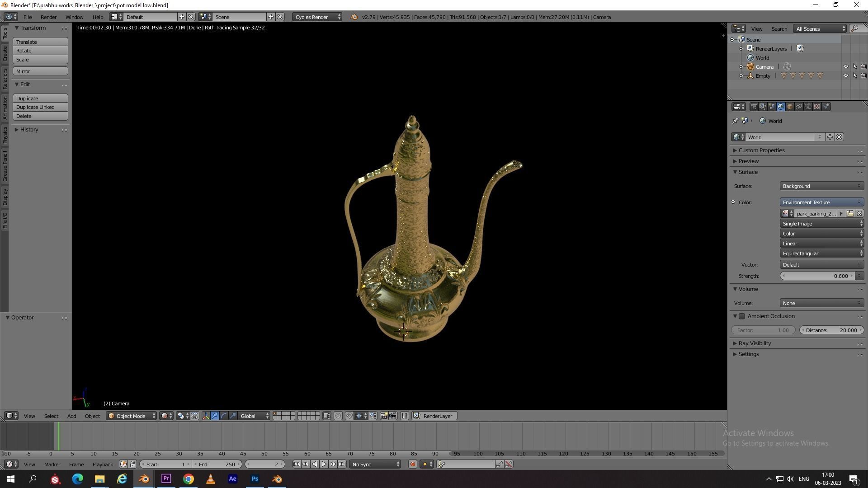
Task: Open the Object properties tab (cube icon)
Action: 790,107
